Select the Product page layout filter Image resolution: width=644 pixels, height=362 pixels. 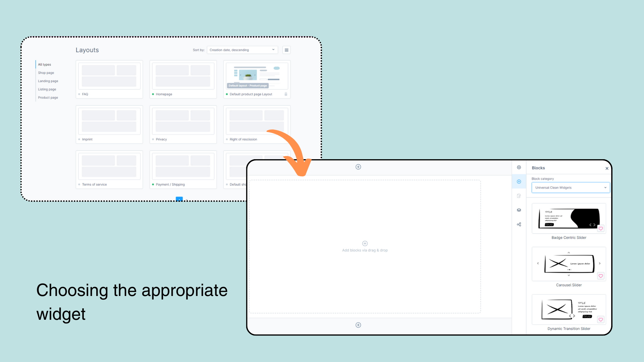48,98
